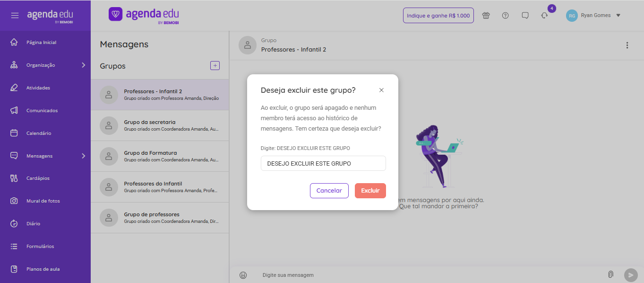Viewport: 644px width, 283px height.
Task: Select Grupo de professores group
Action: coord(160,218)
